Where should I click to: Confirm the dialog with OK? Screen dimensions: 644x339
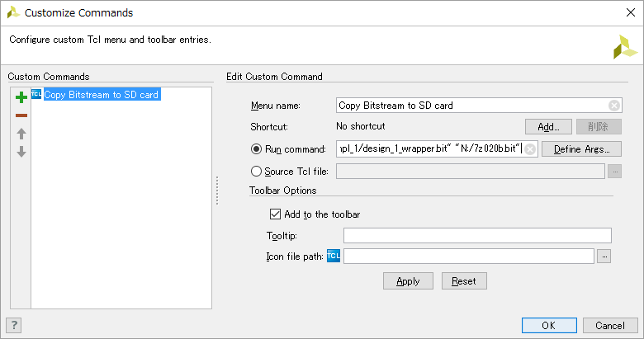[x=548, y=326]
